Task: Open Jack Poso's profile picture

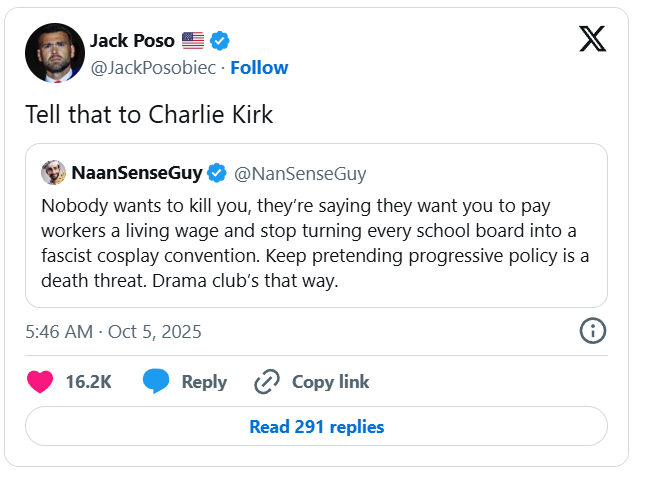Action: tap(54, 53)
